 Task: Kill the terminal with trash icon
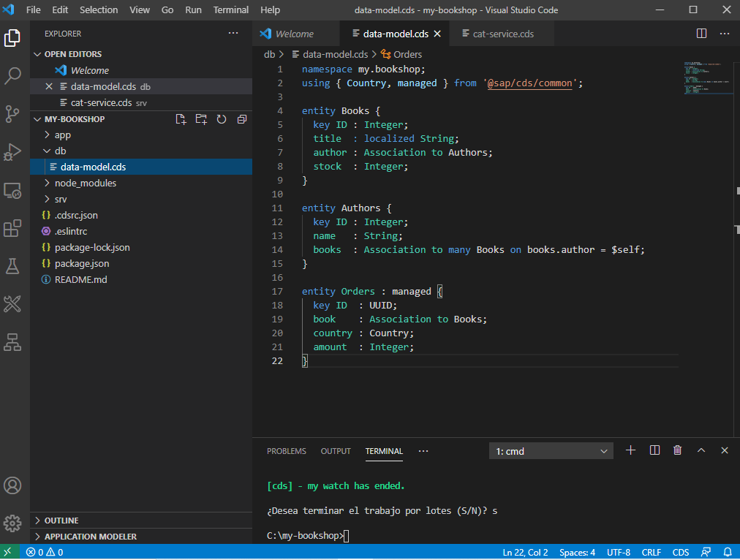click(x=677, y=451)
